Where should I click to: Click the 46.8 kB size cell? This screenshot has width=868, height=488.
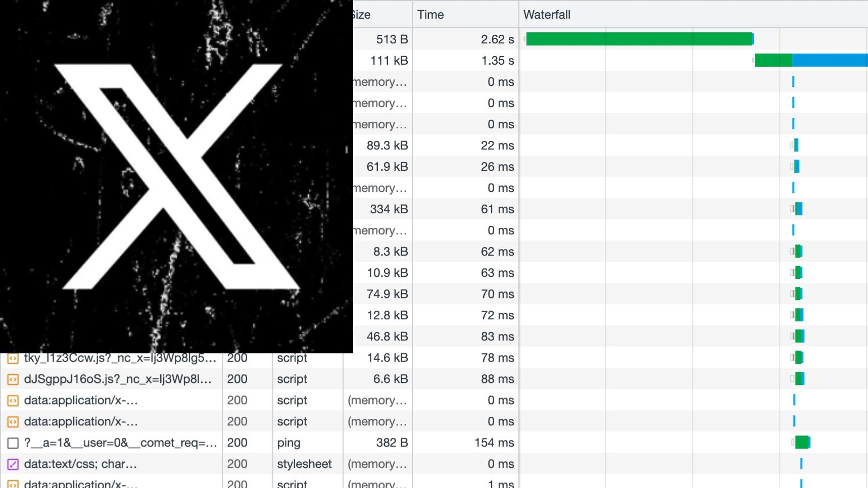tap(387, 336)
